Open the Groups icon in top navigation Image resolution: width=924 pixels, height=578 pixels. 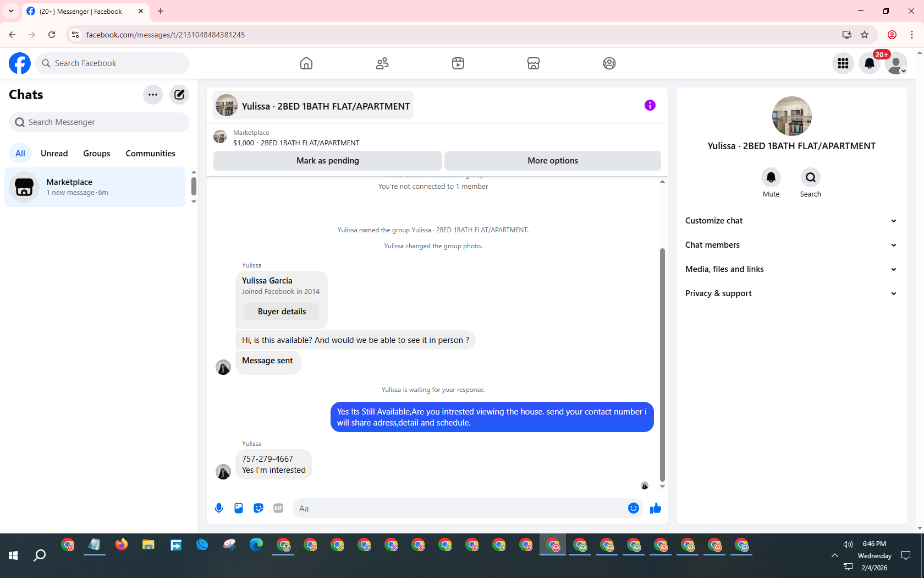point(609,63)
